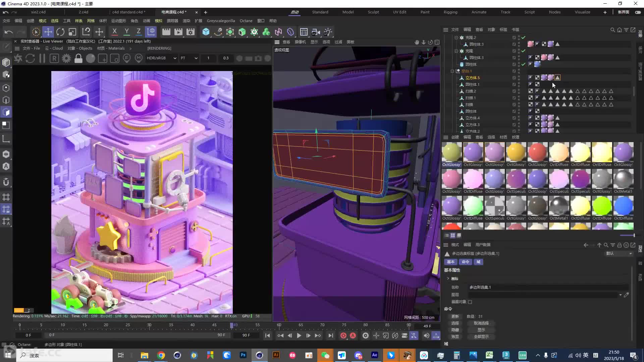Open the 域 tab in attributes
Image resolution: width=644 pixels, height=362 pixels.
click(x=478, y=262)
